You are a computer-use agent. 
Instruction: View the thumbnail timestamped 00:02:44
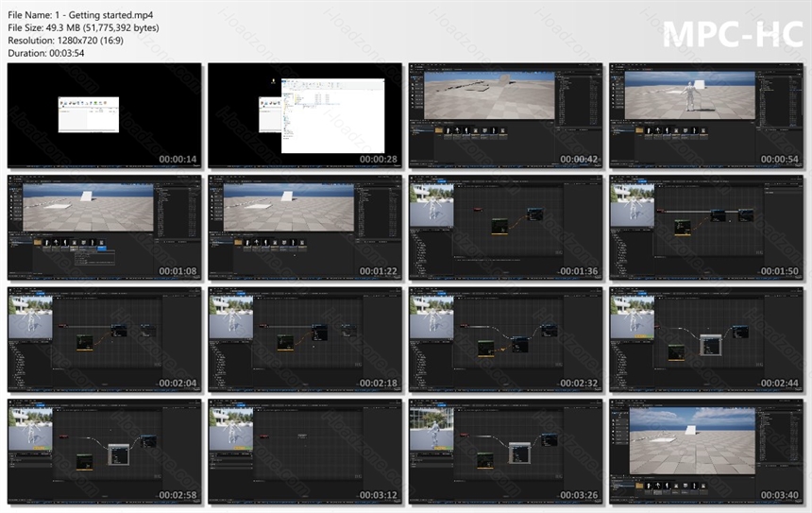[x=706, y=339]
